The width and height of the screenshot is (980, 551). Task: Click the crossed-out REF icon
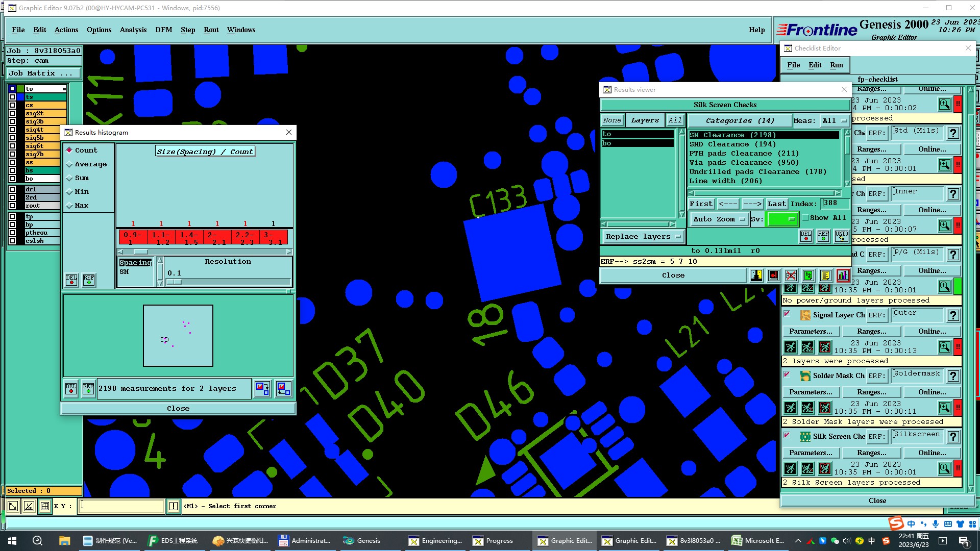pos(791,276)
